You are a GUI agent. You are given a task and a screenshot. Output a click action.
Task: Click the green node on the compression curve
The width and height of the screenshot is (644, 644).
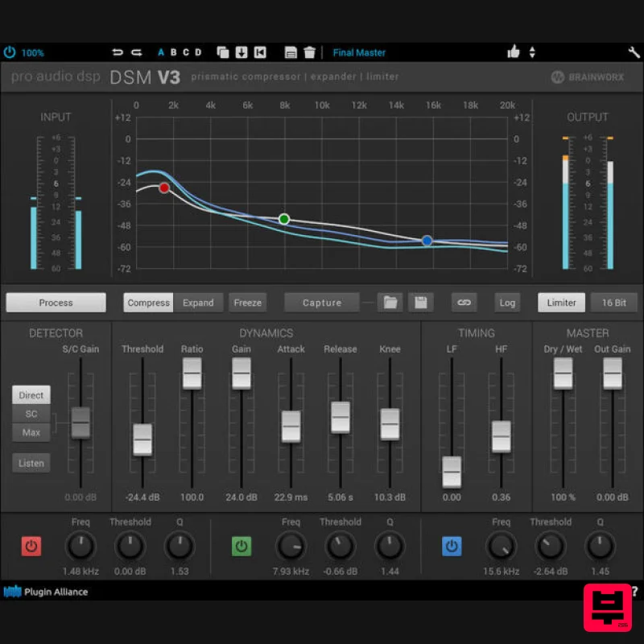(283, 218)
